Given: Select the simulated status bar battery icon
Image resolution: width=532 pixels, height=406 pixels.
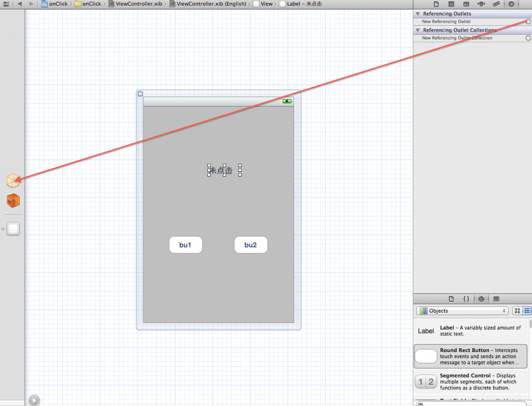Looking at the screenshot, I should coord(287,101).
